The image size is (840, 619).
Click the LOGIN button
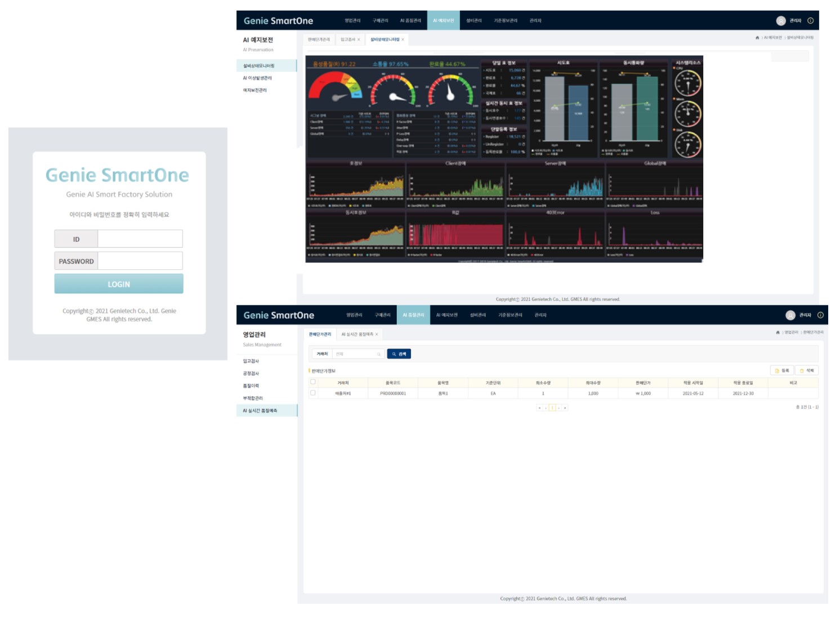[119, 284]
